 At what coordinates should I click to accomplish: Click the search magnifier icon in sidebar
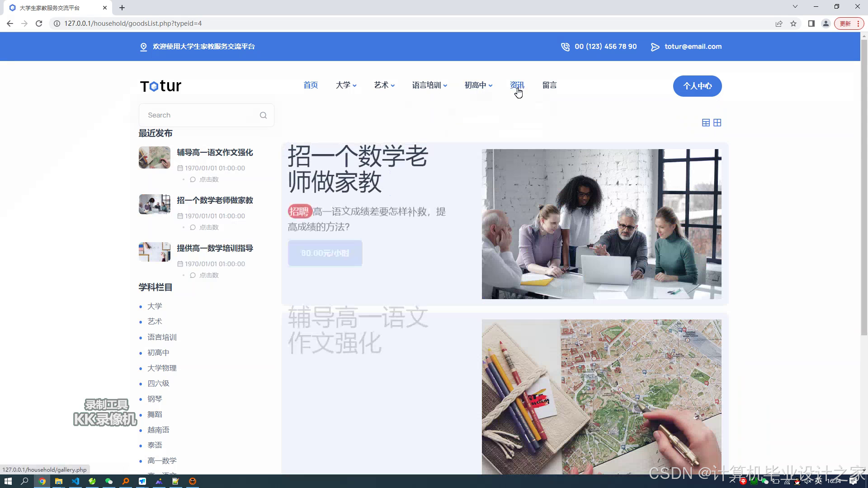(263, 115)
